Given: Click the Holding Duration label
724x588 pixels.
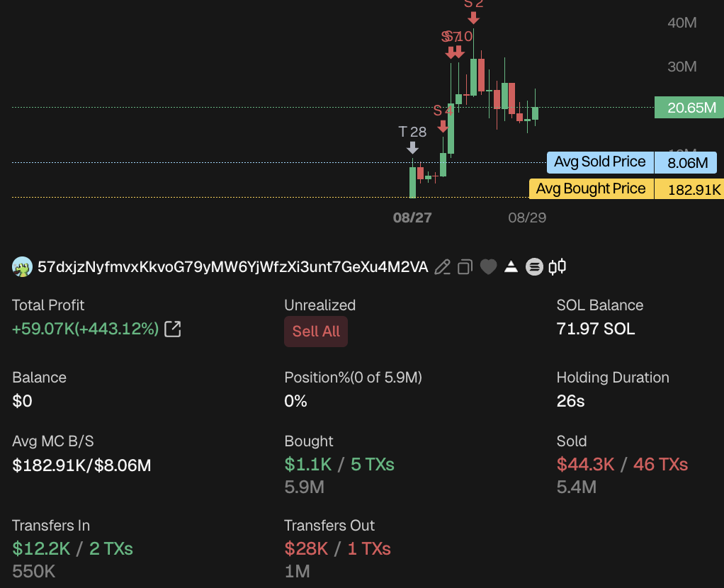Looking at the screenshot, I should 613,378.
